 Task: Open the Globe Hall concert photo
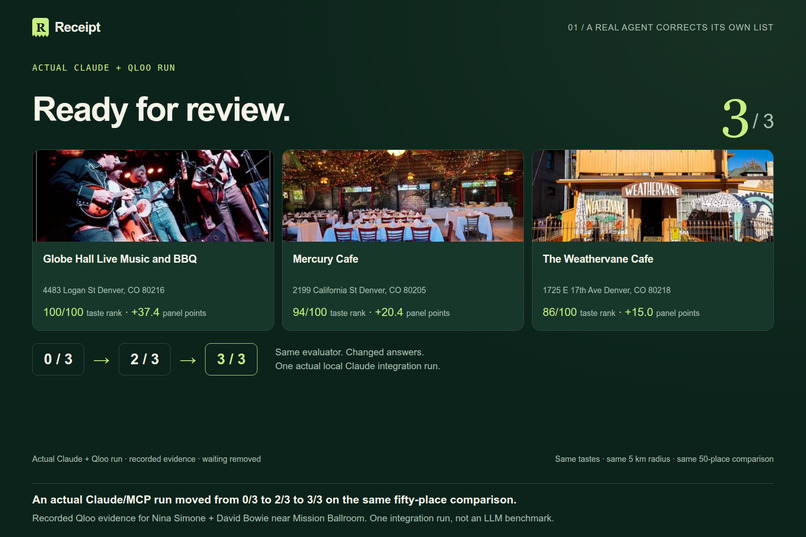(x=153, y=196)
